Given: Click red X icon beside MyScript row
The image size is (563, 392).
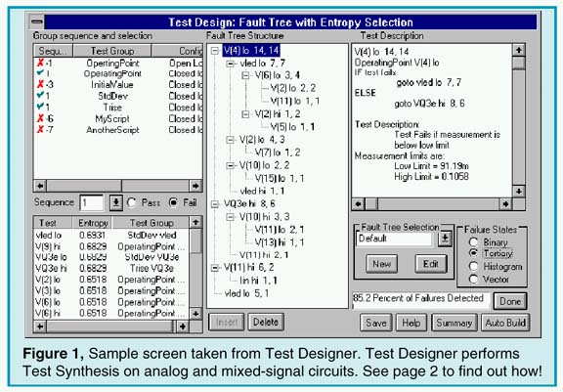Looking at the screenshot, I should pos(41,118).
